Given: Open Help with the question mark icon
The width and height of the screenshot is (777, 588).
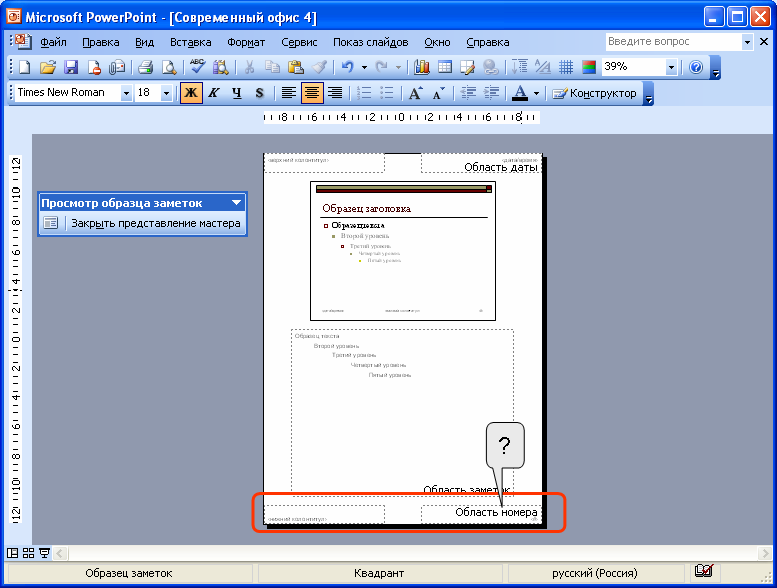Looking at the screenshot, I should pos(696,67).
